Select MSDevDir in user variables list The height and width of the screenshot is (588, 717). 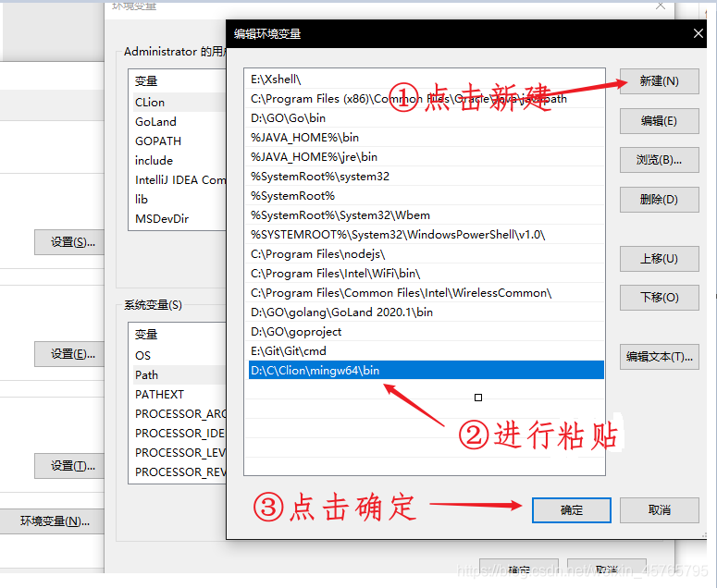tap(178, 219)
